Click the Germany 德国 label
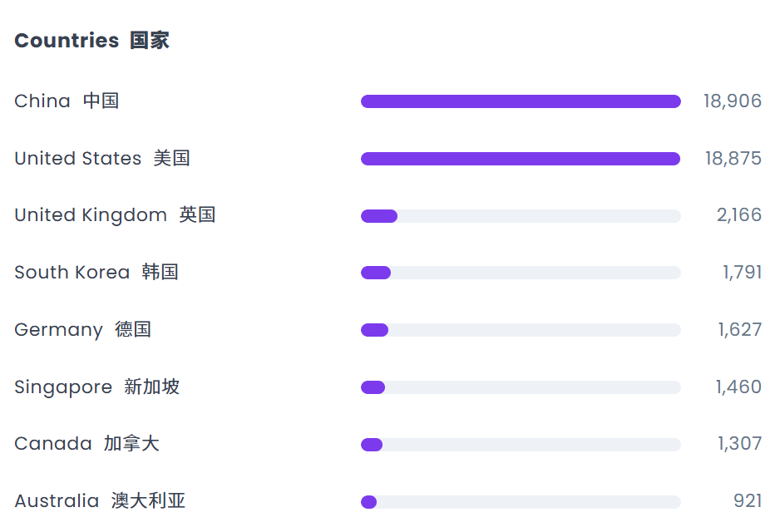Screen dimensions: 775x532 click(x=82, y=329)
